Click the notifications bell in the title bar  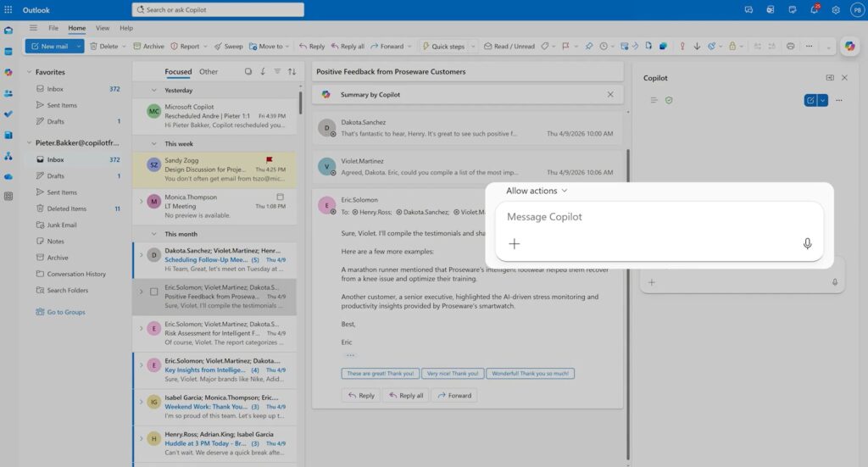coord(814,9)
